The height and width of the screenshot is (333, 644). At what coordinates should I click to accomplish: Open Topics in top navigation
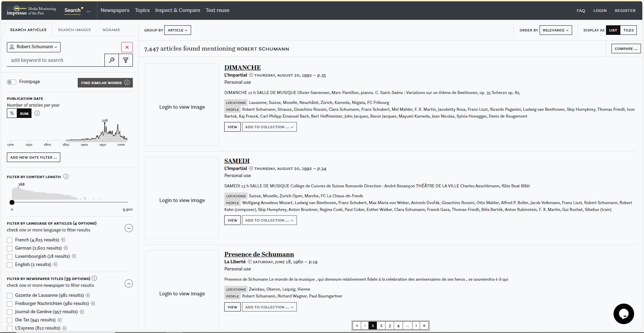click(142, 10)
